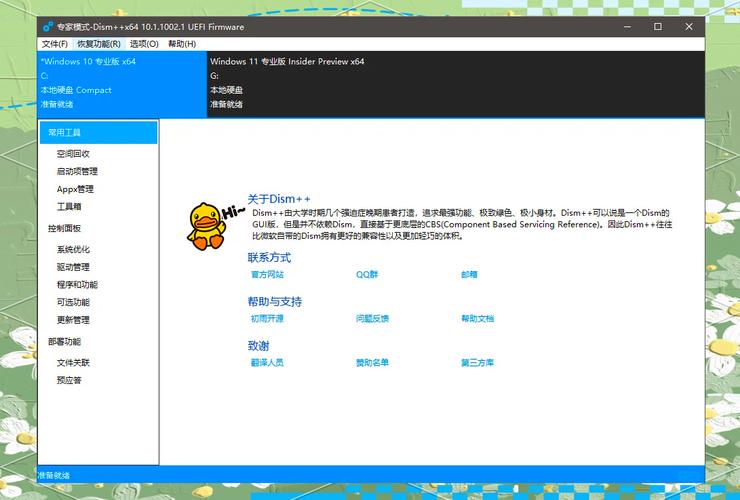The image size is (740, 500).
Task: Click the 初雨开源 link
Action: pyautogui.click(x=267, y=319)
